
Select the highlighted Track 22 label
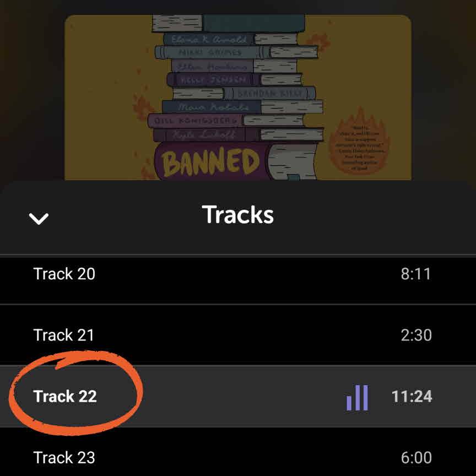pos(65,396)
